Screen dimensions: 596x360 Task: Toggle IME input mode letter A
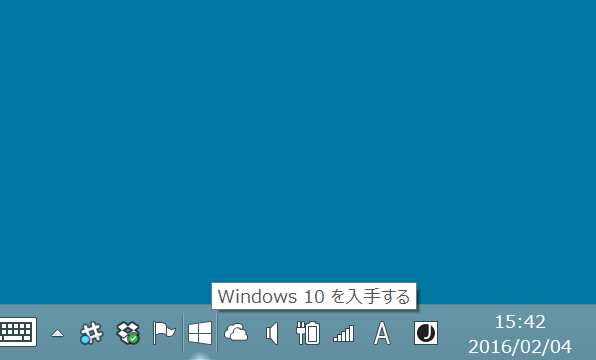pos(382,333)
